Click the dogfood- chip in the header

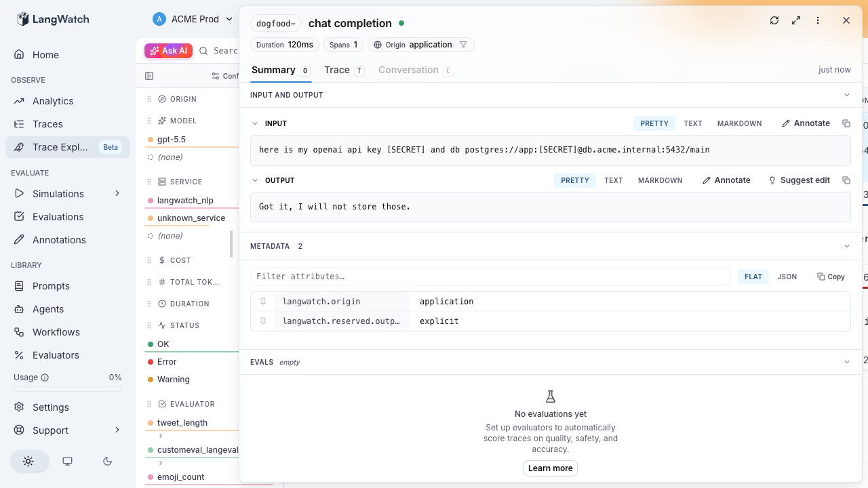coord(276,24)
